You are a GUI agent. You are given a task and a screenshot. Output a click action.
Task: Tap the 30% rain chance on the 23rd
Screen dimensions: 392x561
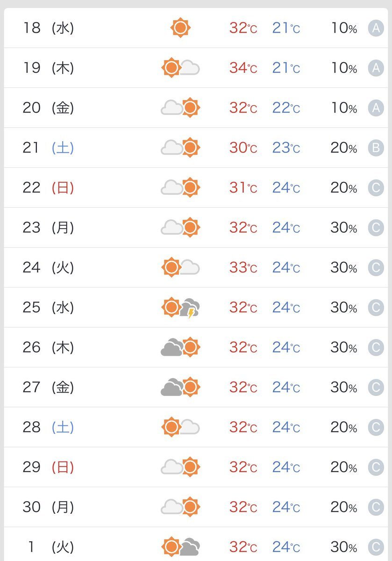344,228
